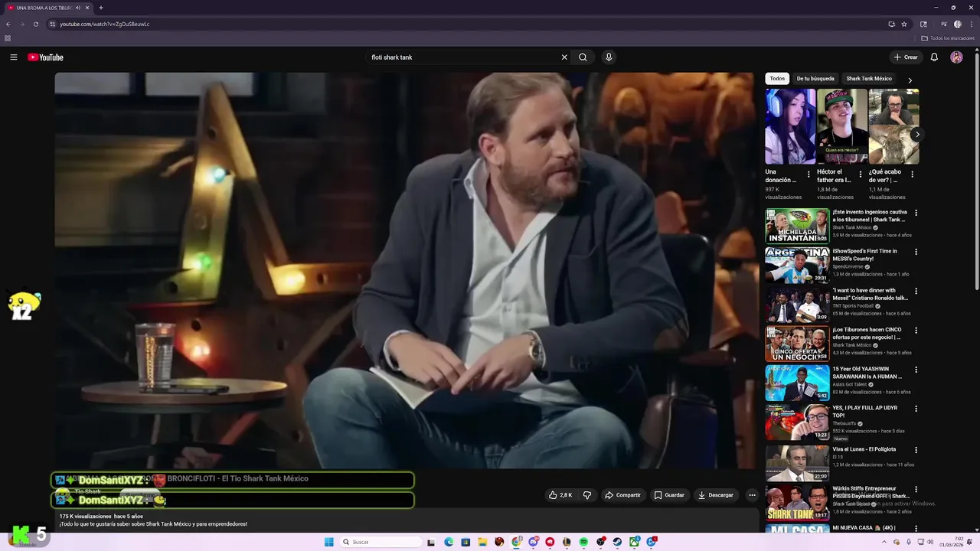This screenshot has width=980, height=551.
Task: Open browser apps grid shortcut
Action: pyautogui.click(x=8, y=38)
